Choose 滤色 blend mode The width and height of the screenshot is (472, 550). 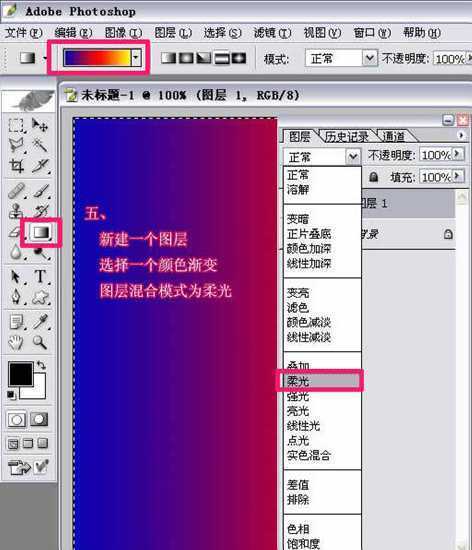(297, 307)
